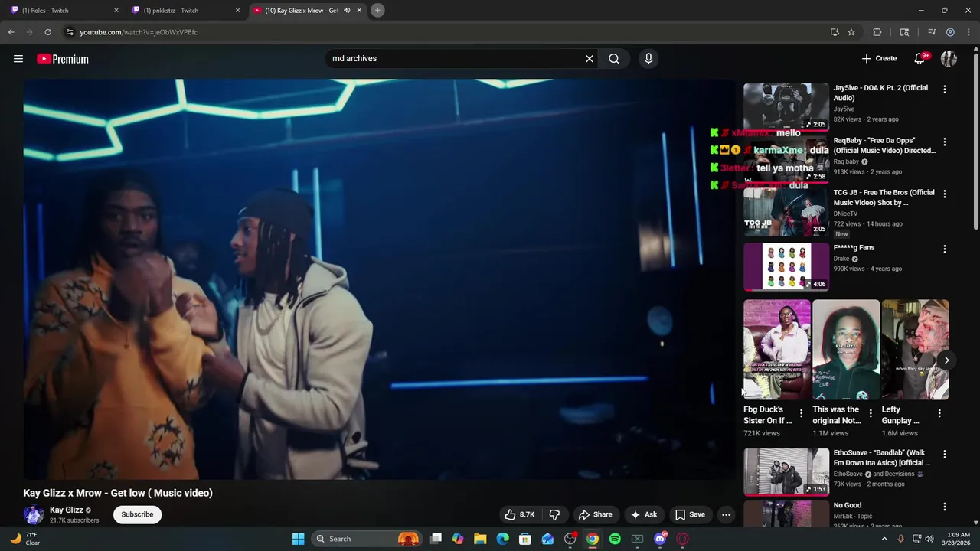Open Opera GX from taskbar
Screen dimensions: 980x551
click(682, 539)
